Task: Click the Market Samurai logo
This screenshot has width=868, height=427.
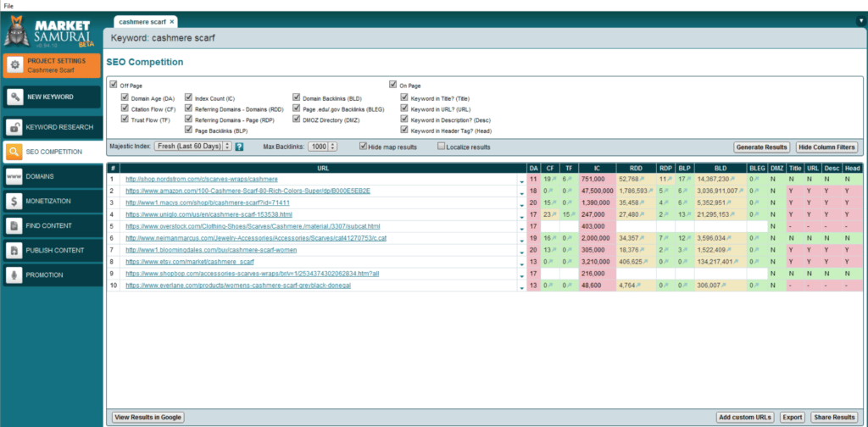Action: pos(51,32)
